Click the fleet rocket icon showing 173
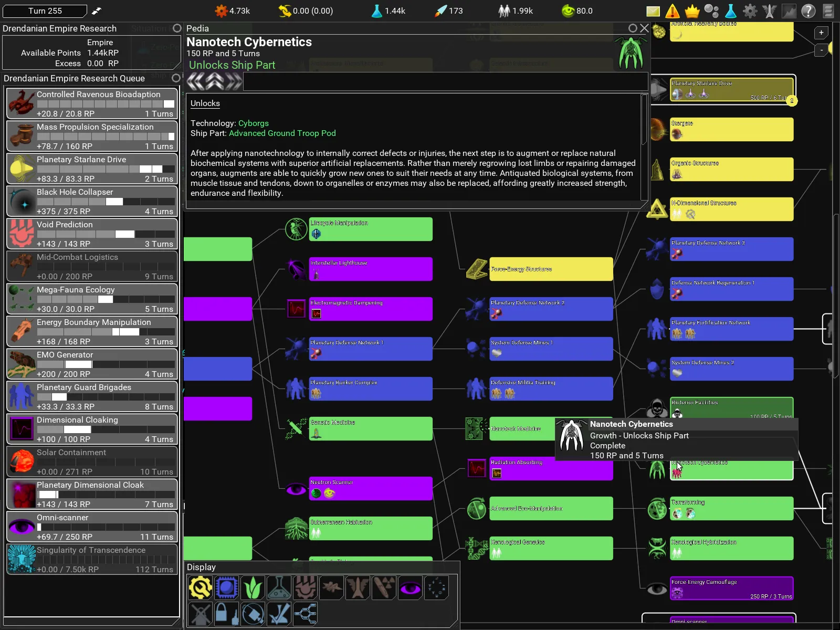840x630 pixels. tap(441, 11)
